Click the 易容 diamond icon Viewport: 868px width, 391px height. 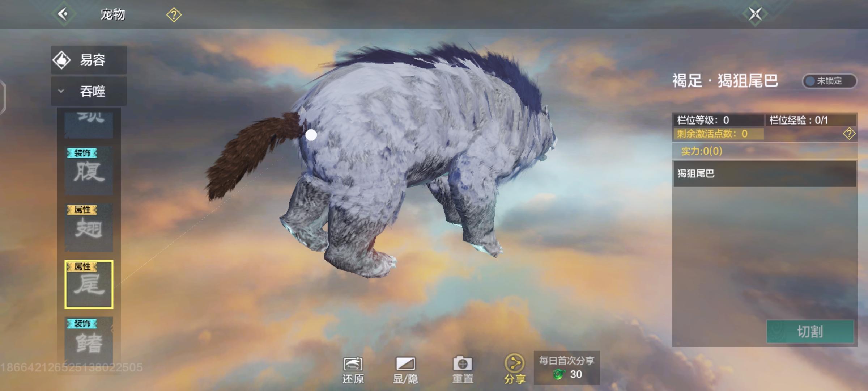pos(62,60)
